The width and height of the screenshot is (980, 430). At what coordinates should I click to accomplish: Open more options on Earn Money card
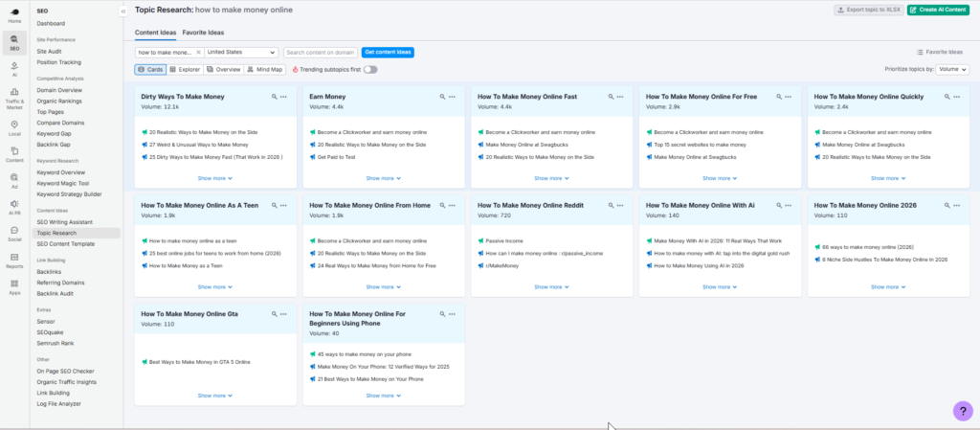click(452, 97)
